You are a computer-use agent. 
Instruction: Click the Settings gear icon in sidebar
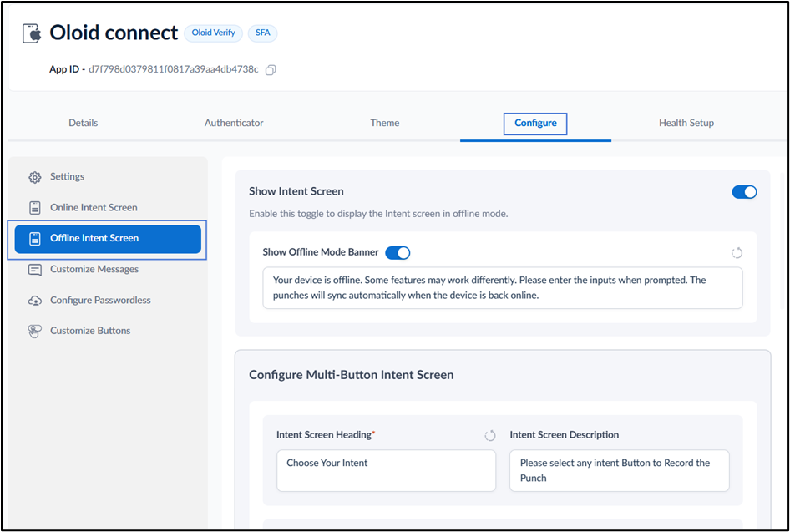click(x=34, y=177)
